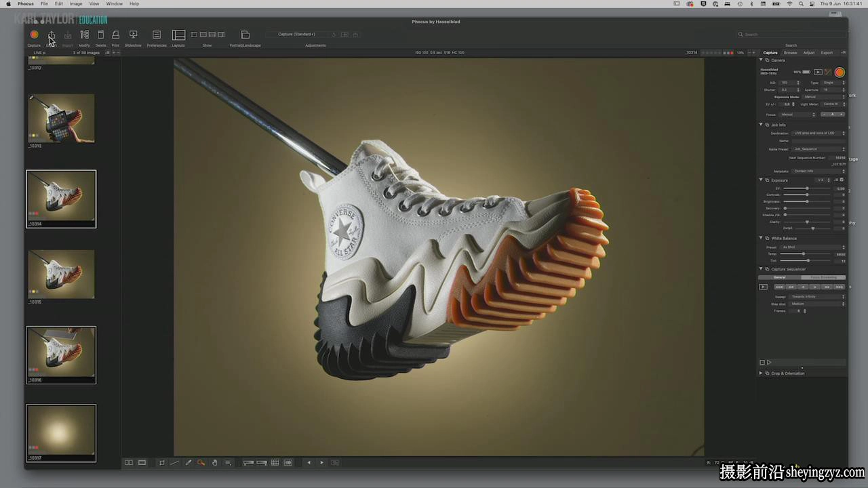868x488 pixels.
Task: Open the Step size dropdown
Action: [818, 304]
